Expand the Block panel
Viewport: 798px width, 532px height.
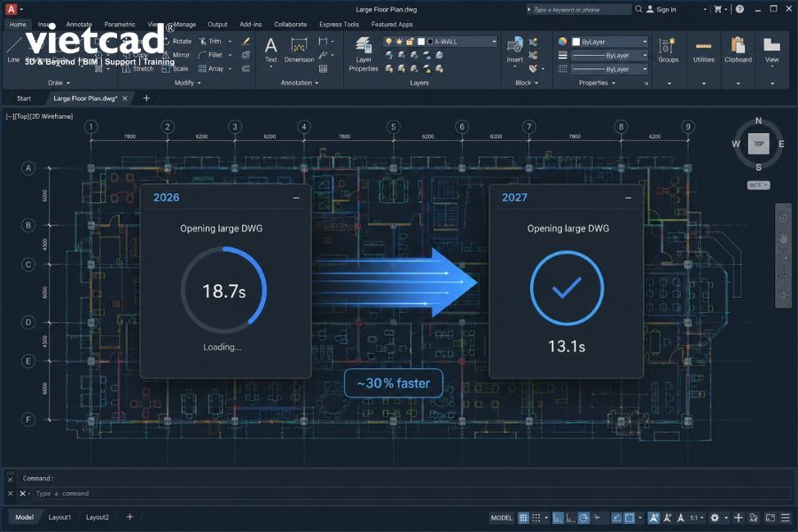tap(527, 82)
